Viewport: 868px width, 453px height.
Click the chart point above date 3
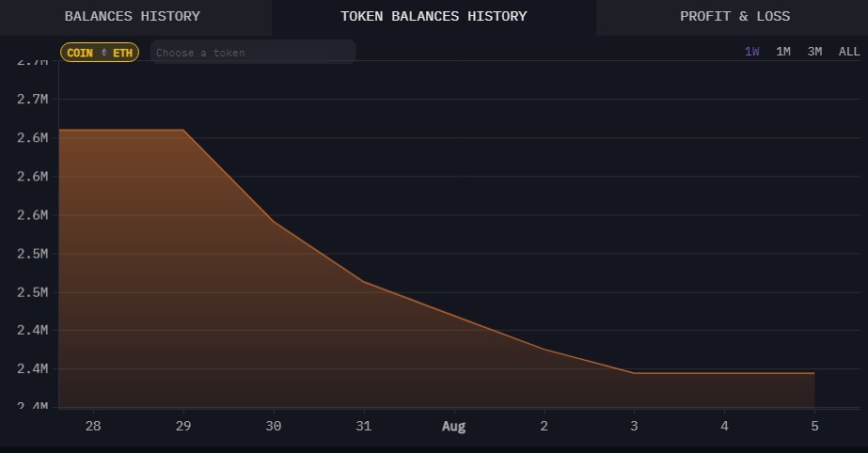pyautogui.click(x=634, y=373)
